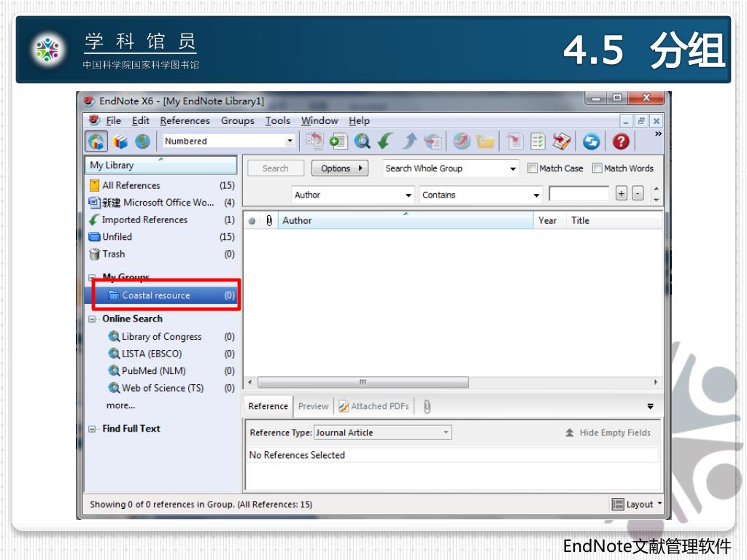Collapse the Find Full Text group set
The image size is (747, 560).
point(92,429)
